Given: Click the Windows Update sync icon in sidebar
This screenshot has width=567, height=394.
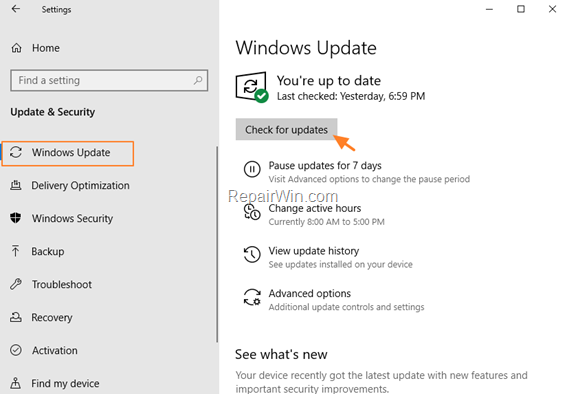Looking at the screenshot, I should (16, 152).
